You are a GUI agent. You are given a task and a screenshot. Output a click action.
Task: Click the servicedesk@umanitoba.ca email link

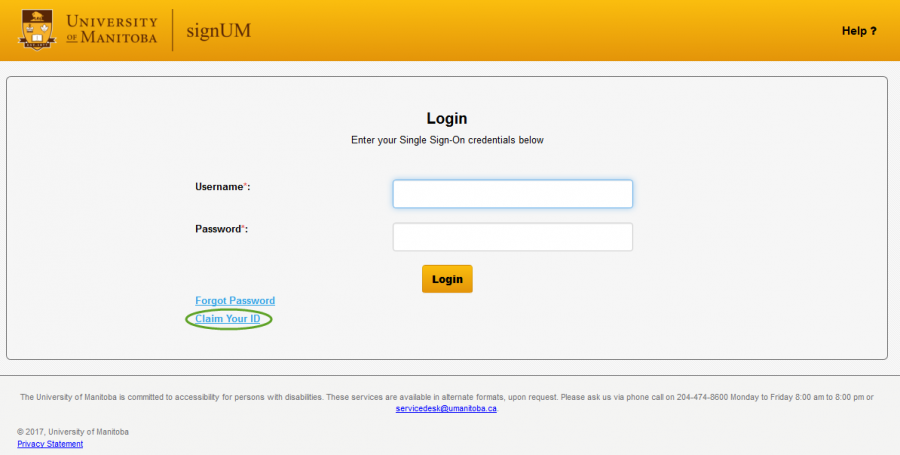[x=446, y=408]
